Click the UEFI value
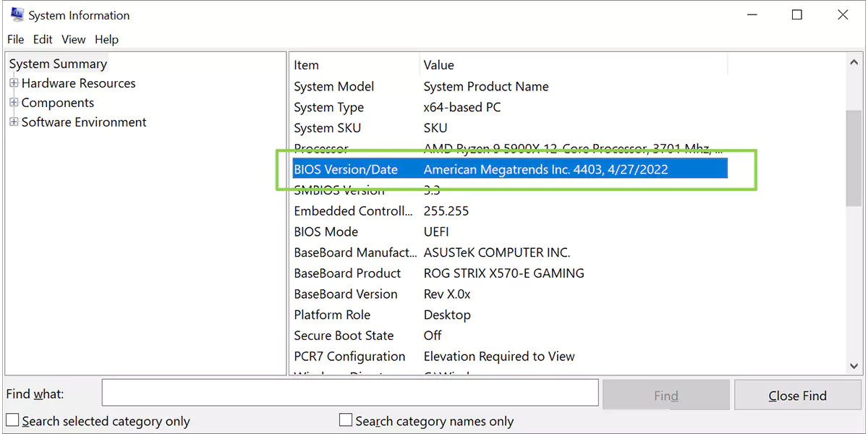The height and width of the screenshot is (434, 868). (436, 232)
